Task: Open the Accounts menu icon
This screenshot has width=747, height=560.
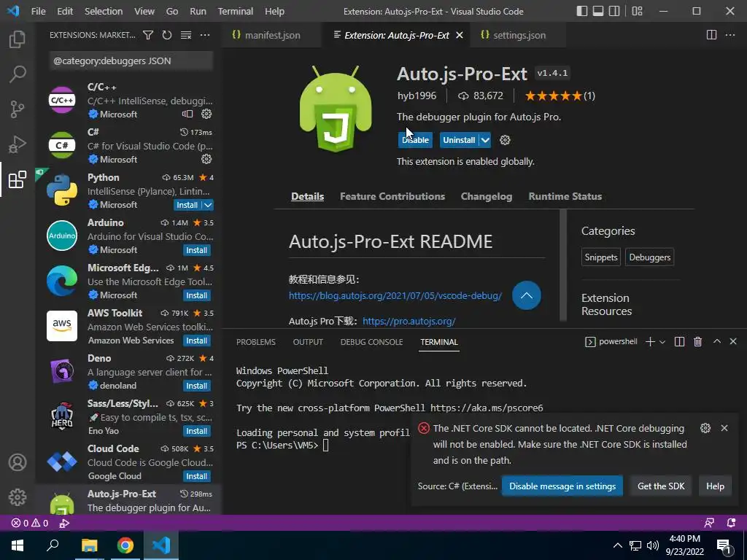Action: pyautogui.click(x=18, y=462)
